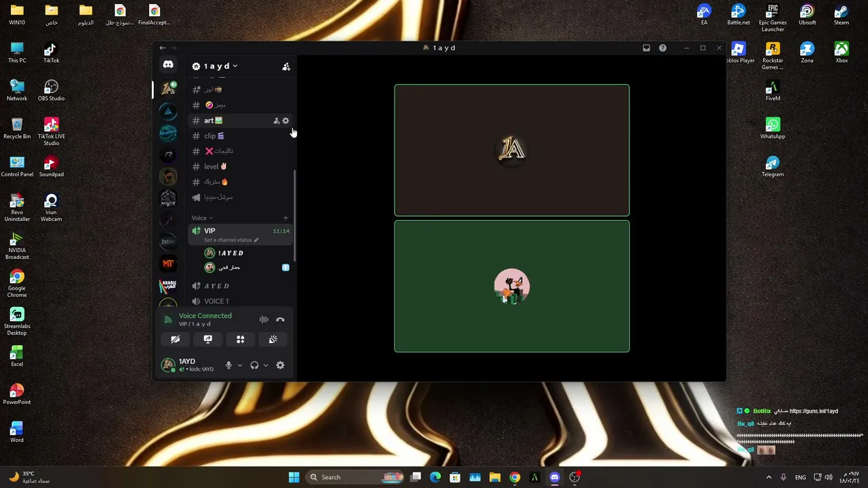The height and width of the screenshot is (488, 868).
Task: Focus the top participant video tile
Action: tap(512, 150)
